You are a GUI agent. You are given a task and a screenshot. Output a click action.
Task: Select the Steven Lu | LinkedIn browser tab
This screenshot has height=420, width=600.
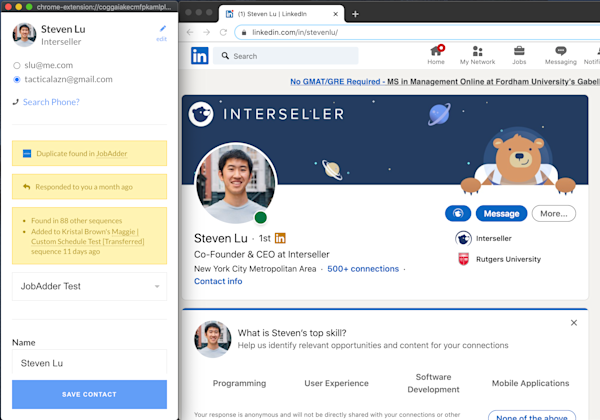coord(281,14)
